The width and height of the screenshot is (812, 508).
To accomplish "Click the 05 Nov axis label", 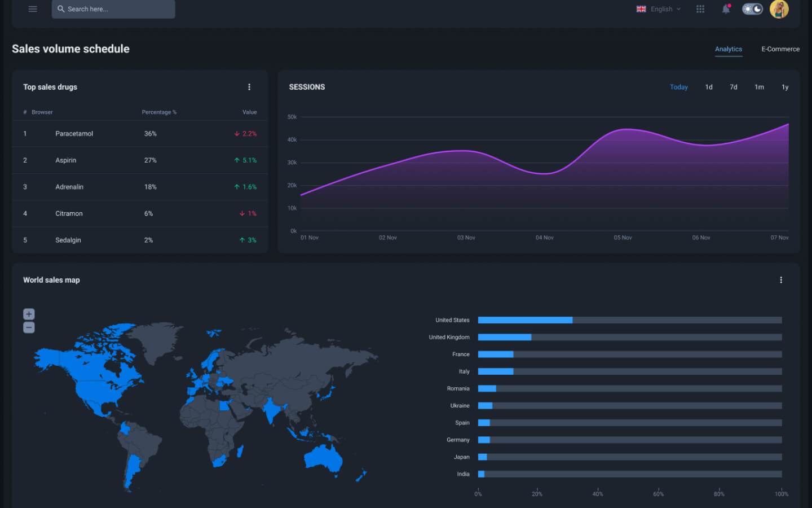I will point(623,238).
